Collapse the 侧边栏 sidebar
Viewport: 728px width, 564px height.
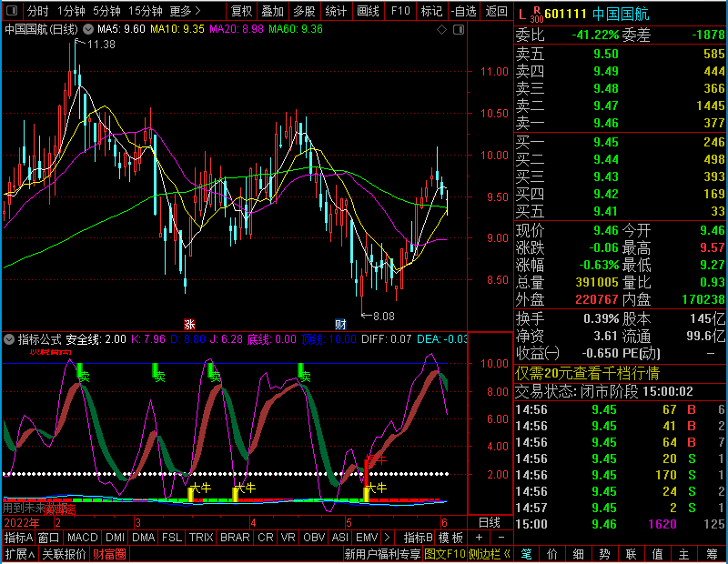(x=490, y=554)
